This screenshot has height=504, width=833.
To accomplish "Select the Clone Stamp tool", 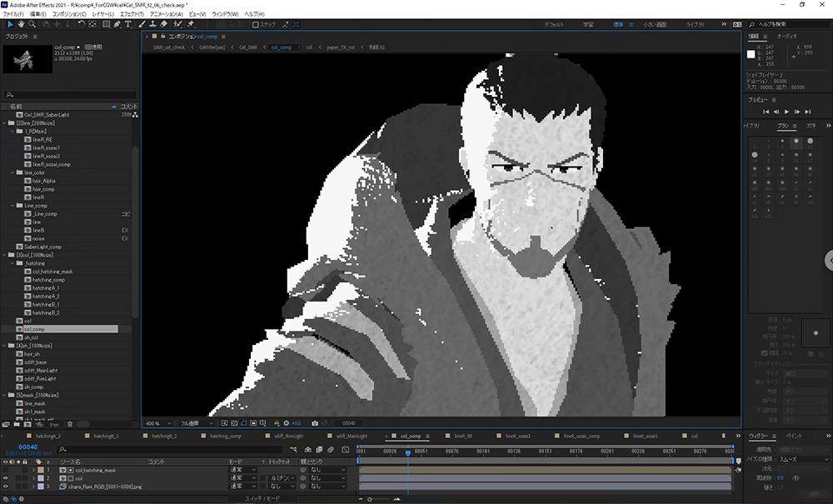I will point(152,24).
